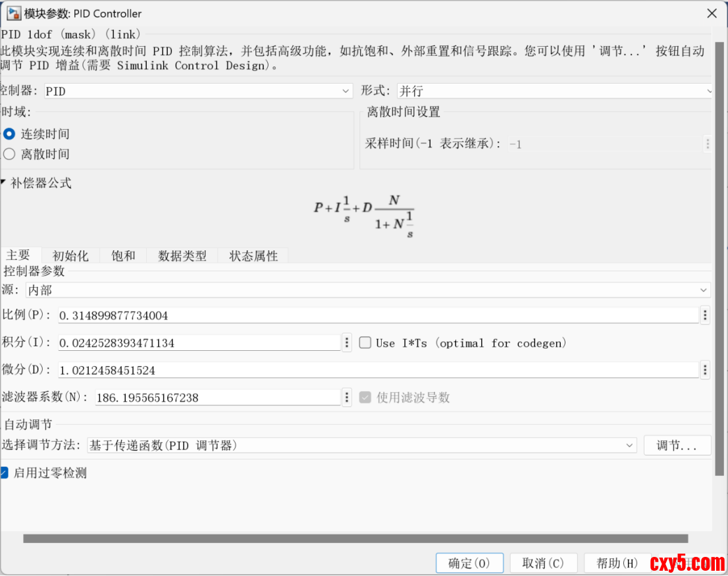Open the 形式 并行 dropdown
Image resolution: width=728 pixels, height=576 pixels.
coord(554,91)
